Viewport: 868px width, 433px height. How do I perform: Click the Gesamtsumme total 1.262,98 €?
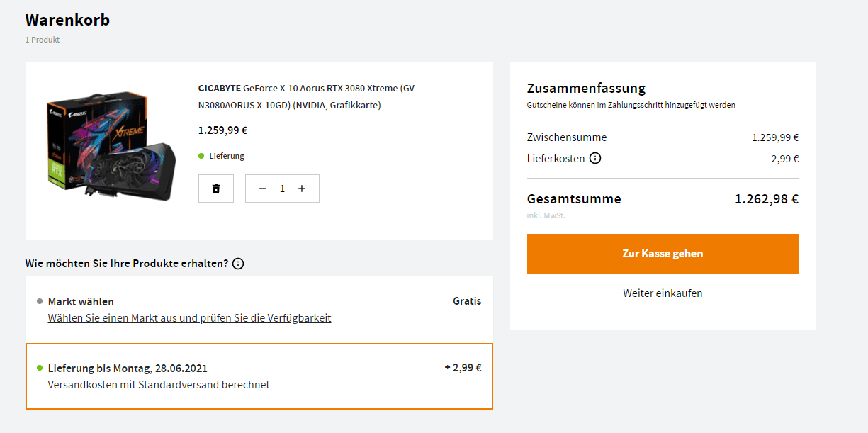767,199
